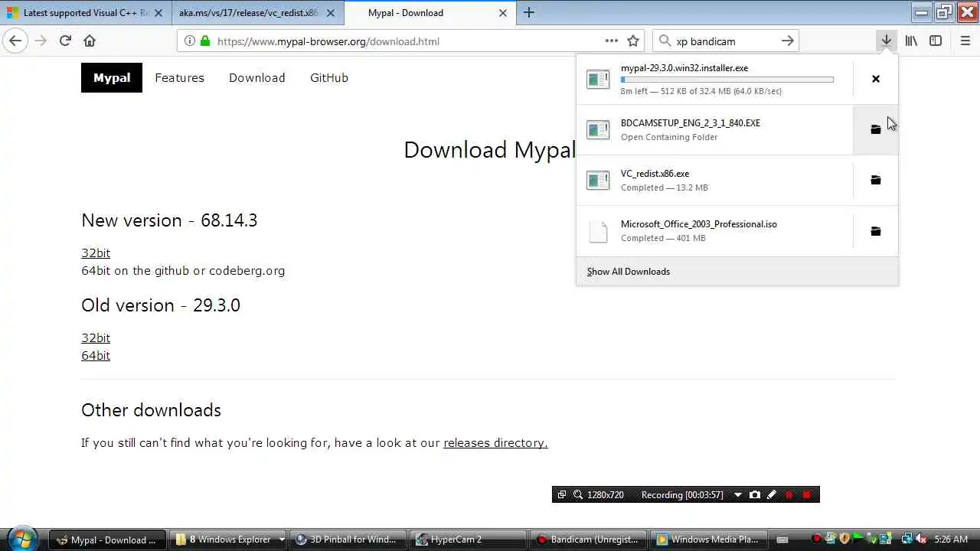The width and height of the screenshot is (980, 551).
Task: Switch to Bandicam (Unregistered) taskbar button
Action: 588,540
